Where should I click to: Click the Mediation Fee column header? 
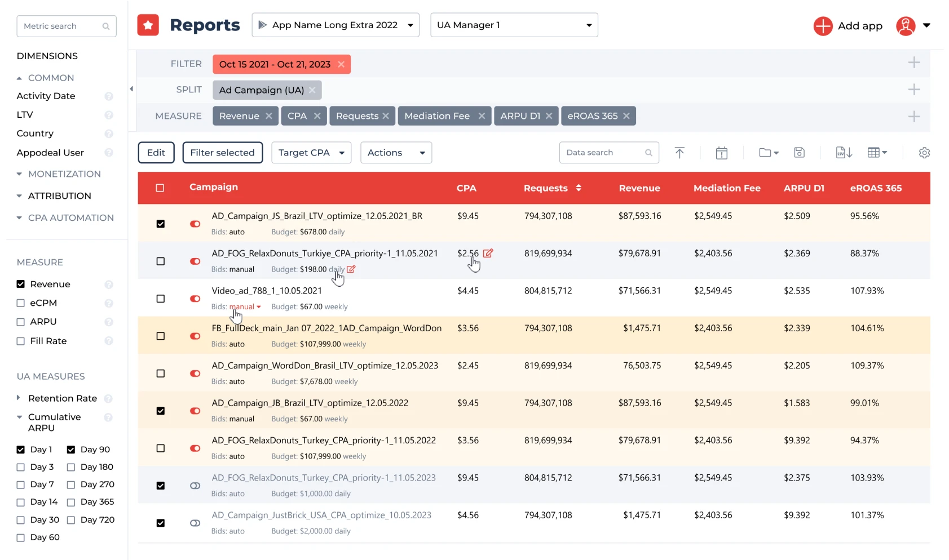pos(727,188)
